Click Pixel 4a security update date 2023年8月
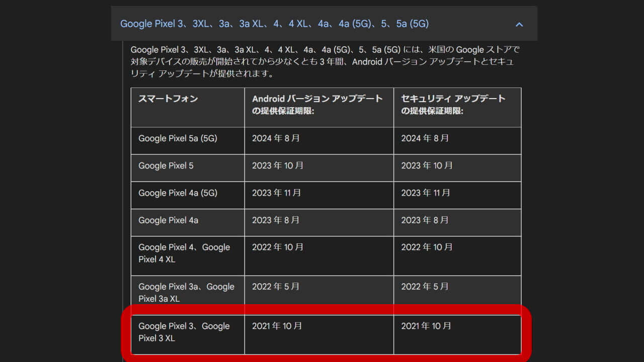The width and height of the screenshot is (644, 362). coord(425,220)
